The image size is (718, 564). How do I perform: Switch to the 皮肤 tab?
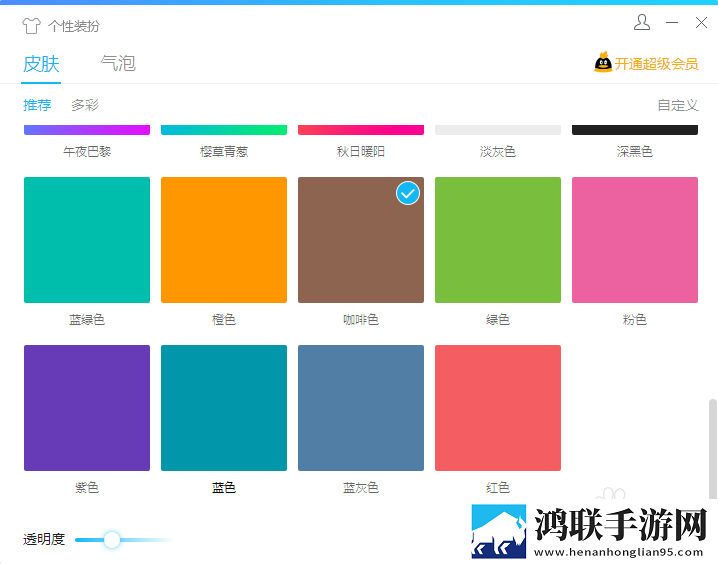point(41,64)
